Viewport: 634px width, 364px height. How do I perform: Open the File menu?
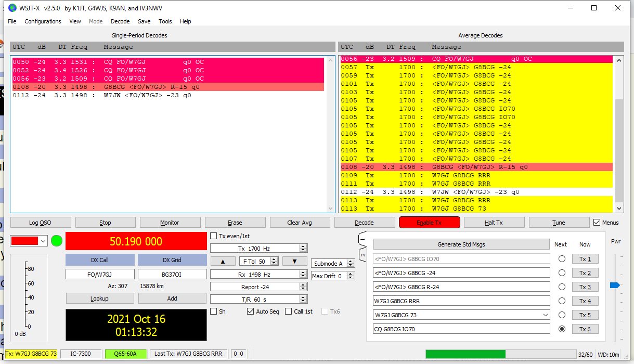(12, 21)
